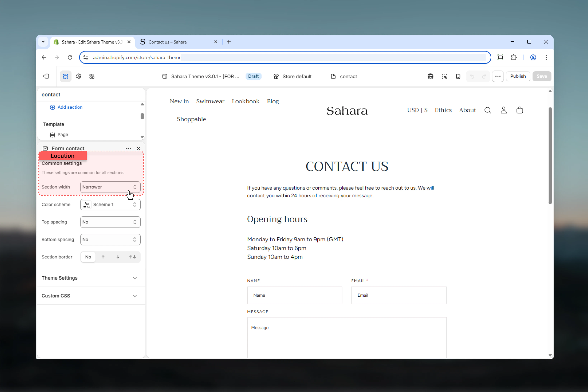Open the Store default market selector
This screenshot has height=392, width=588.
coord(292,77)
